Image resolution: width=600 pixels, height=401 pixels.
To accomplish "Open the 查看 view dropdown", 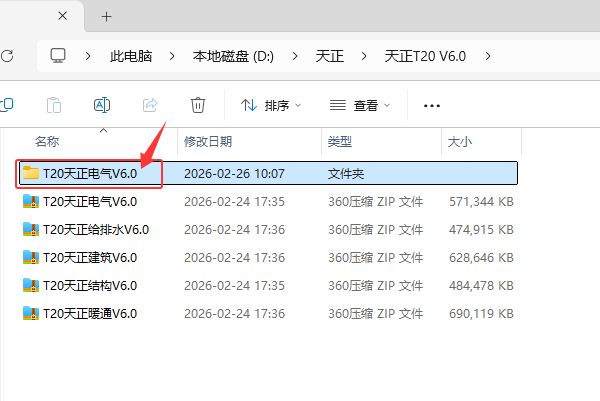I will 360,105.
